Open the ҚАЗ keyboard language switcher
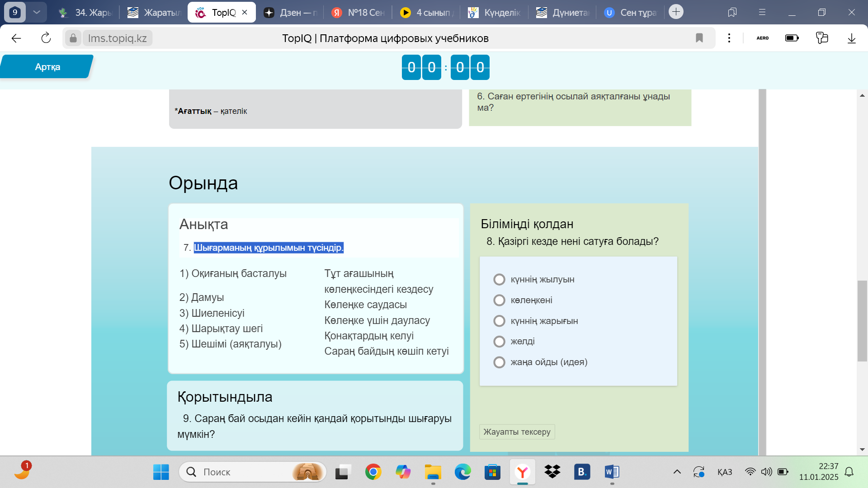 pos(724,472)
